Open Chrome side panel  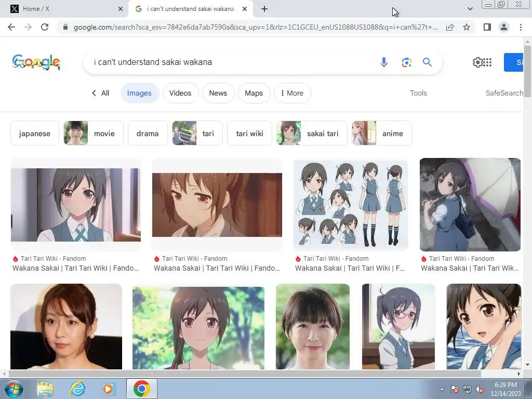(x=487, y=27)
